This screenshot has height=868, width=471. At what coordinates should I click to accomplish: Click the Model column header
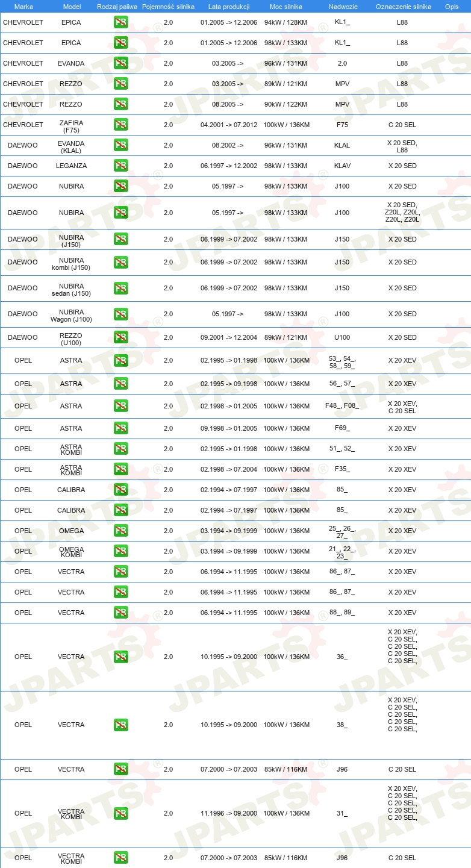pyautogui.click(x=71, y=6)
